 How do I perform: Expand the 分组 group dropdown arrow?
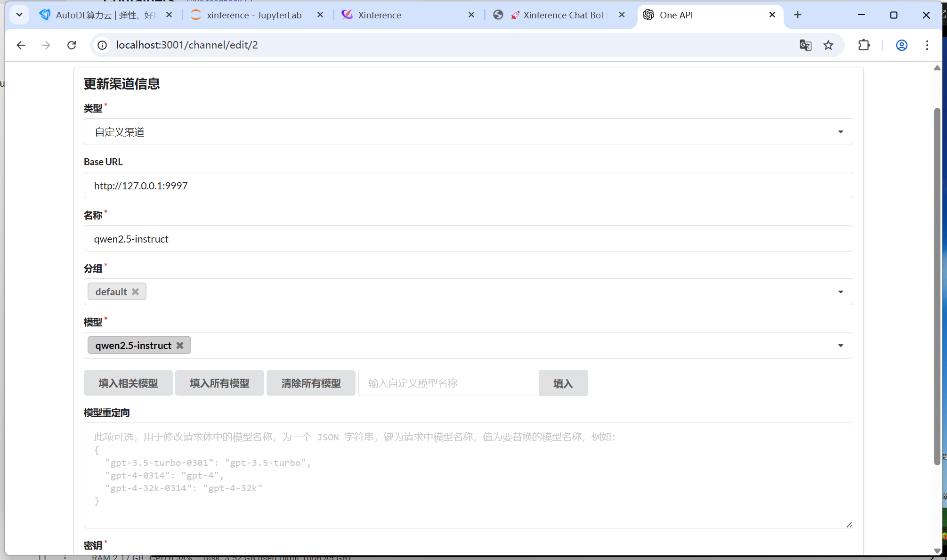(x=840, y=292)
